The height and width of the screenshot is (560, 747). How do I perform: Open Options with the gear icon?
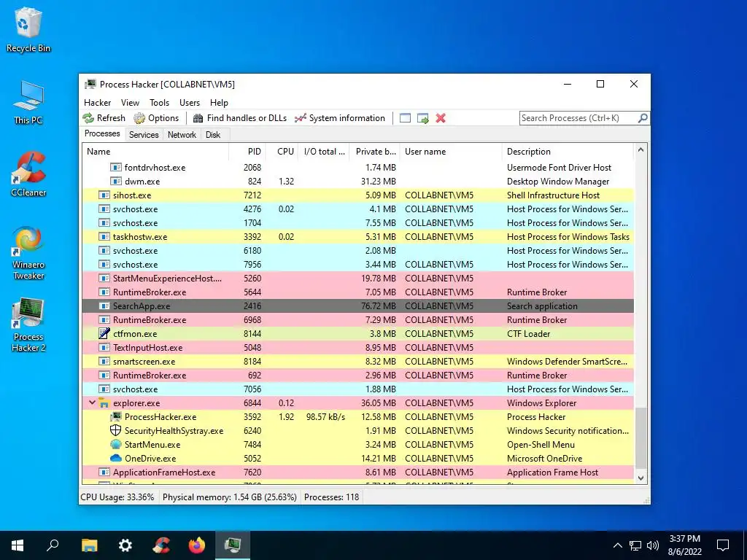point(139,118)
